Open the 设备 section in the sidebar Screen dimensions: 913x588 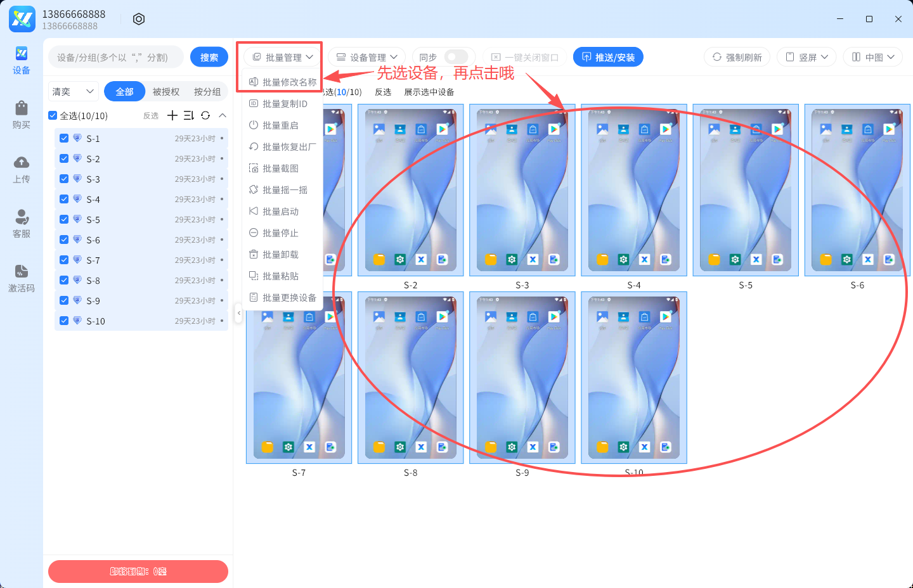(22, 61)
